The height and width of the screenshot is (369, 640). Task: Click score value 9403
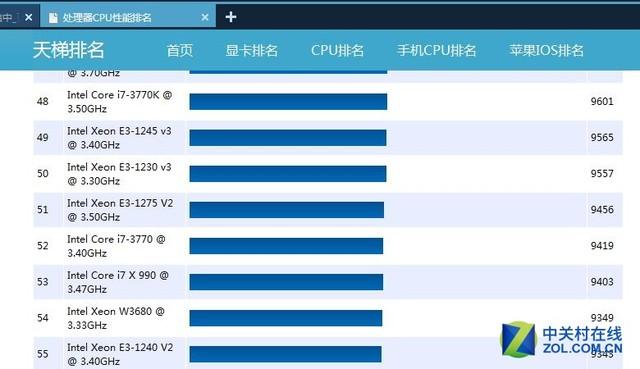[602, 282]
